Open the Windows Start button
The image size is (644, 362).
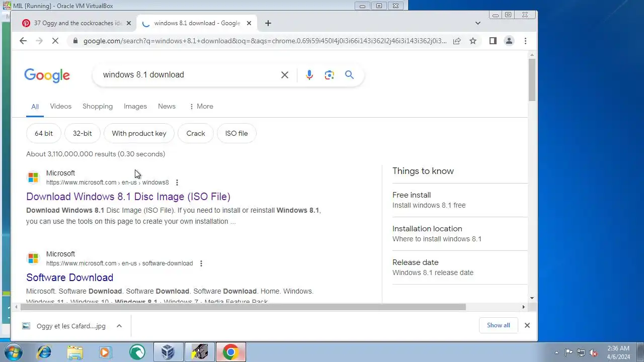pyautogui.click(x=14, y=352)
